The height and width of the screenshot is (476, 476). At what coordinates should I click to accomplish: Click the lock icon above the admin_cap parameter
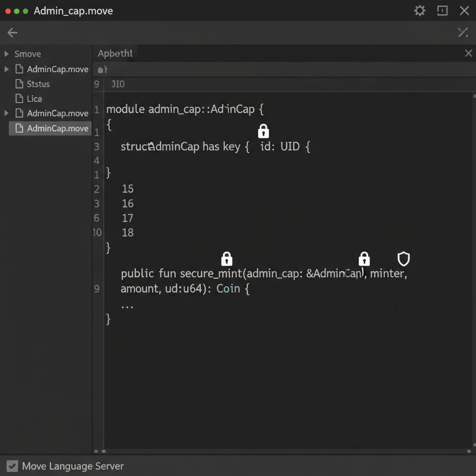pyautogui.click(x=226, y=259)
